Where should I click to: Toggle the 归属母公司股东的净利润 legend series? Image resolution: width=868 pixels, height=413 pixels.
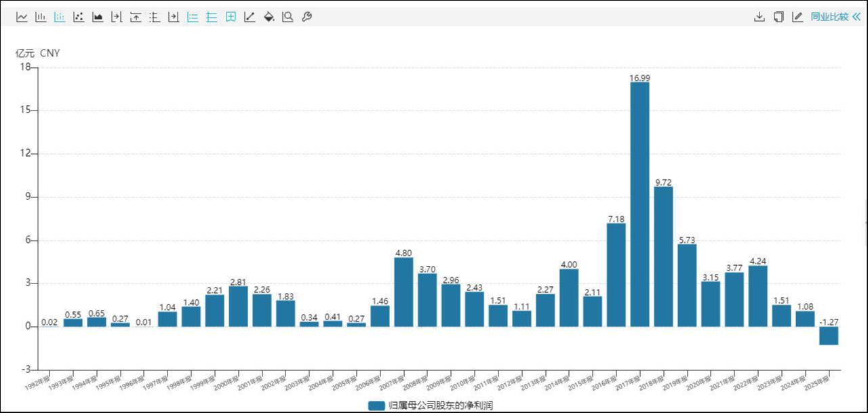point(434,406)
